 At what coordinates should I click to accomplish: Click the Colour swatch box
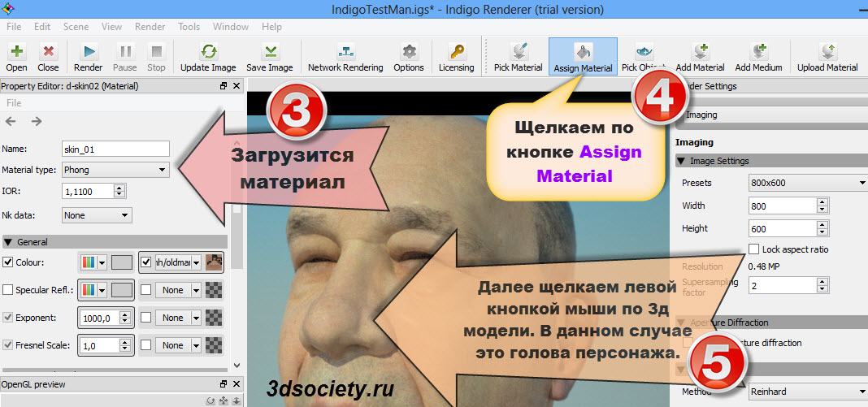click(122, 262)
